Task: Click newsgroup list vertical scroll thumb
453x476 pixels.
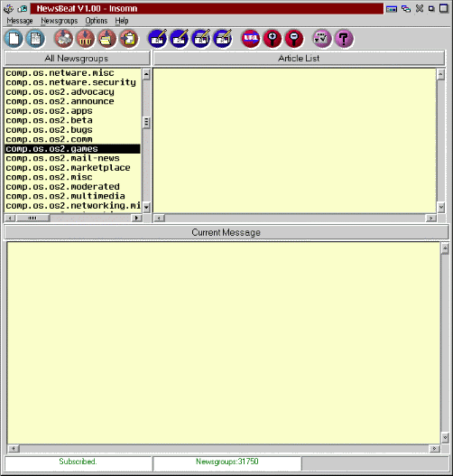Action: (146, 122)
